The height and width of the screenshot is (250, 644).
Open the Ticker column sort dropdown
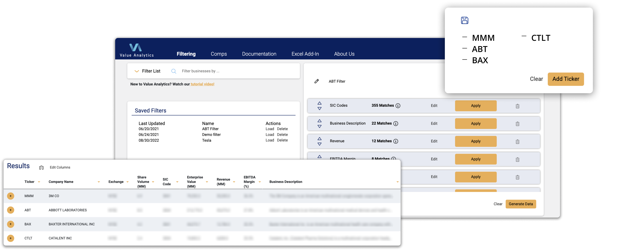coord(39,182)
